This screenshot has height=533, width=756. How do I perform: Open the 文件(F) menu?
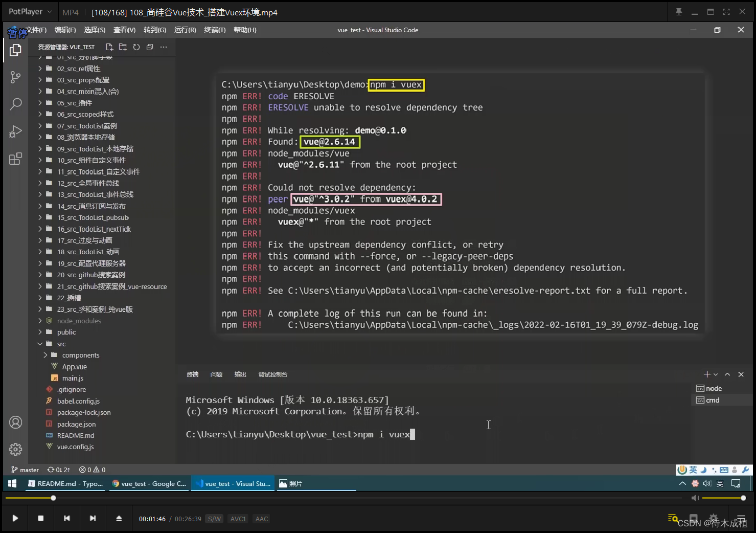pos(36,30)
